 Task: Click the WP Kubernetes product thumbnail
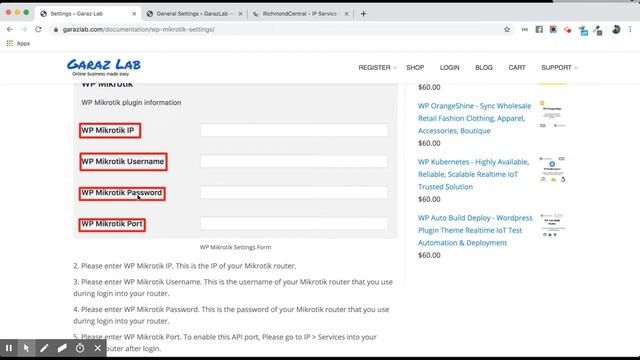[553, 169]
